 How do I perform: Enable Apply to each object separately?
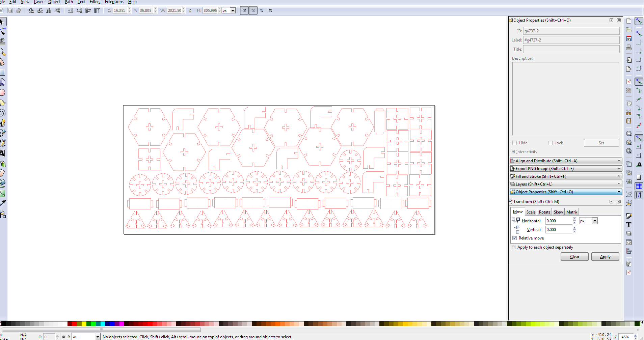pos(513,247)
